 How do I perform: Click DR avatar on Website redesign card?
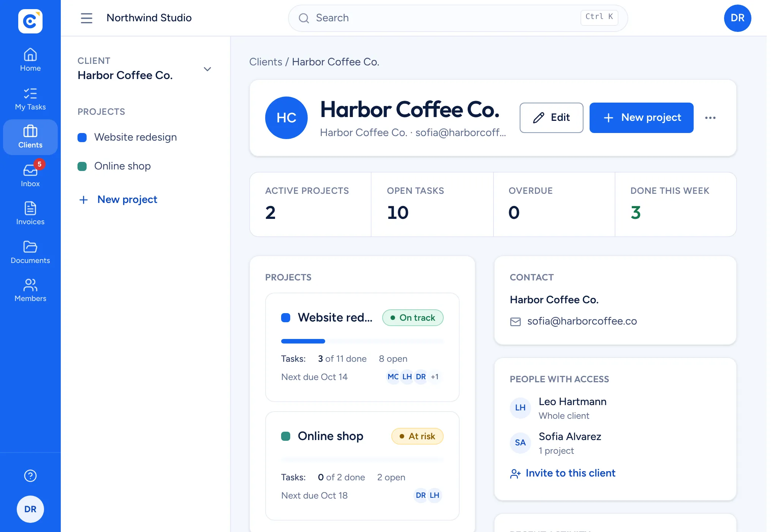[421, 377]
